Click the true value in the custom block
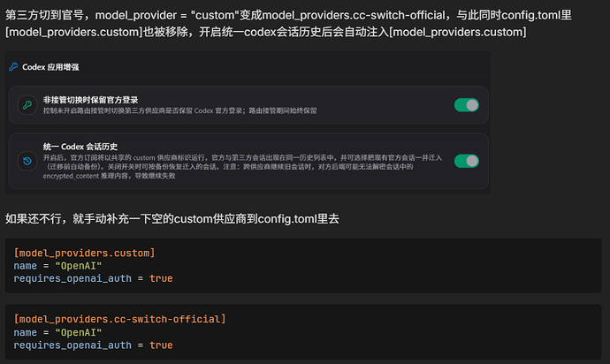 pos(161,278)
